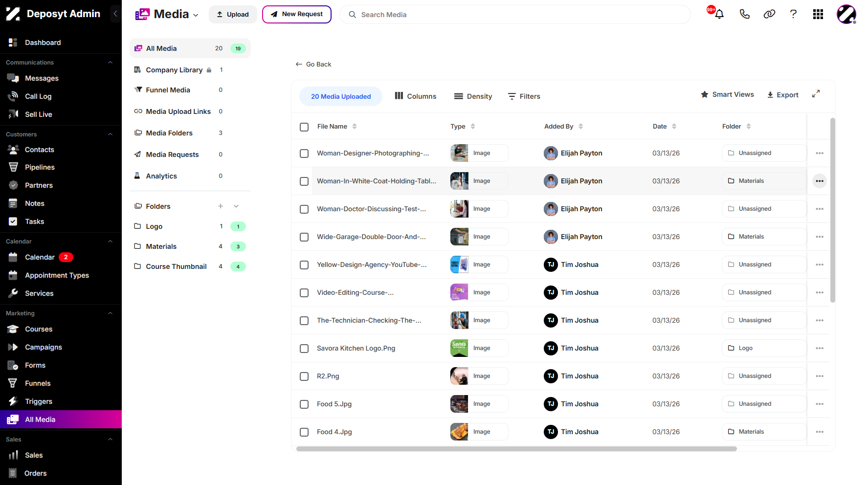Screen dimensions: 868x485
Task: Open user profile avatar
Action: click(x=846, y=14)
